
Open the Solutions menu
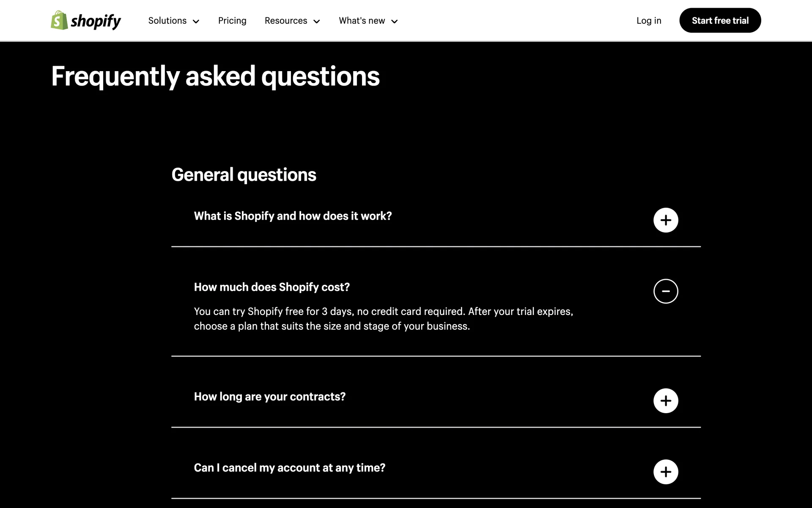pos(167,21)
